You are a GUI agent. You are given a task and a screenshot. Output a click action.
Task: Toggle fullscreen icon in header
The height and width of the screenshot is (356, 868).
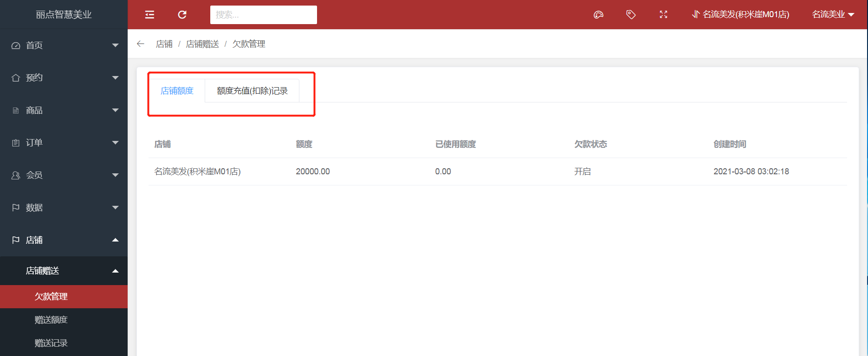[x=663, y=15]
